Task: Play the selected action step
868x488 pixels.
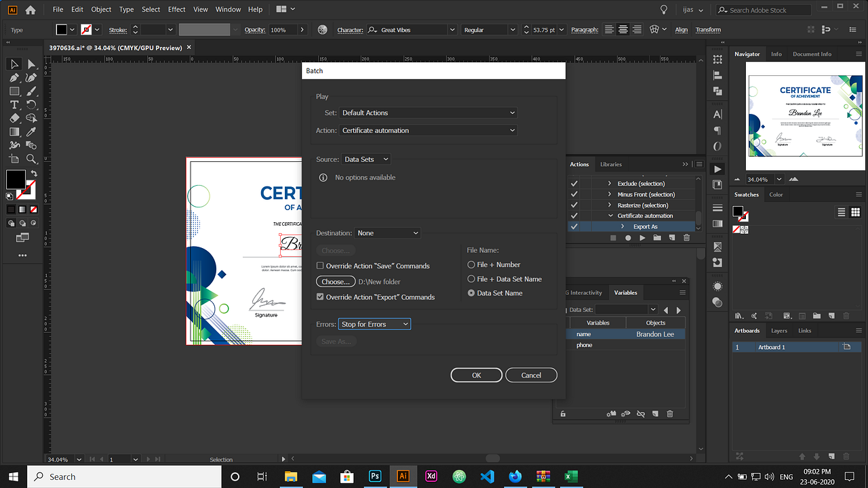Action: pyautogui.click(x=641, y=237)
